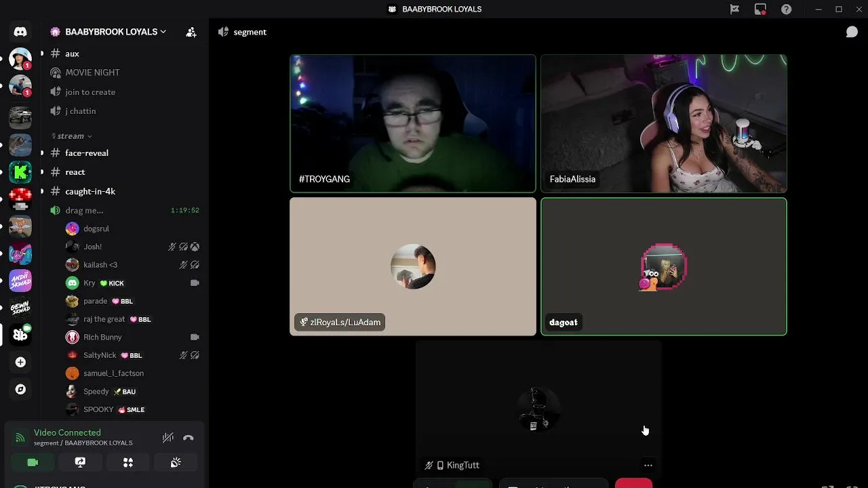Open the GEWN SKWAD server icon
This screenshot has height=488, width=868.
[20, 308]
